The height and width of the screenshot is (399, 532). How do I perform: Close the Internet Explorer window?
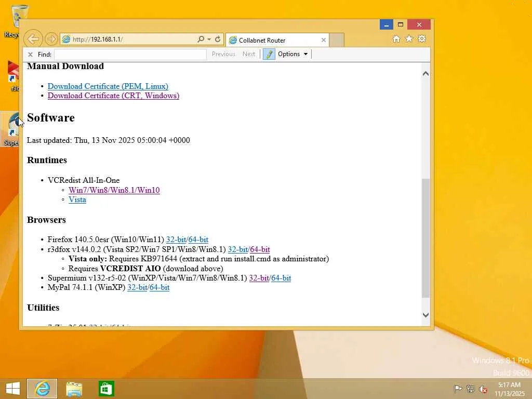[x=419, y=24]
